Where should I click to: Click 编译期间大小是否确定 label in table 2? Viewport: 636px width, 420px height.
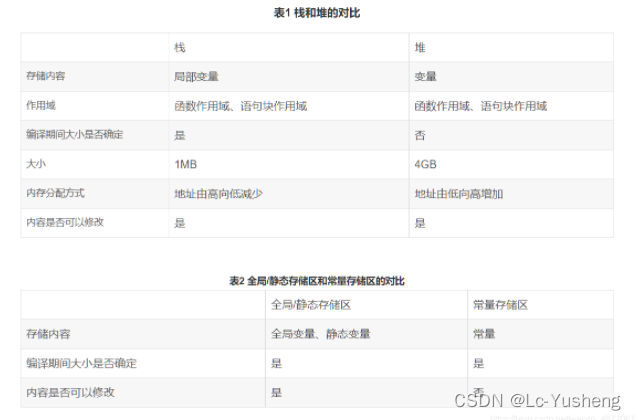tap(82, 363)
